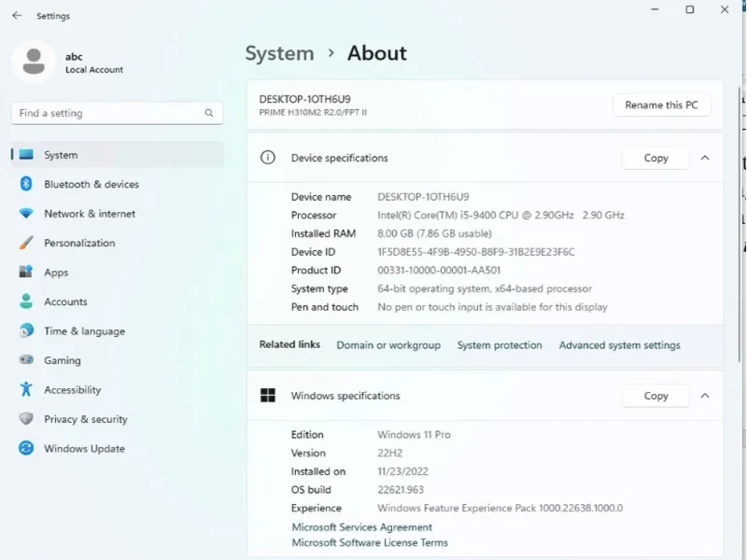Open the System settings page
The width and height of the screenshot is (747, 560).
[118, 154]
